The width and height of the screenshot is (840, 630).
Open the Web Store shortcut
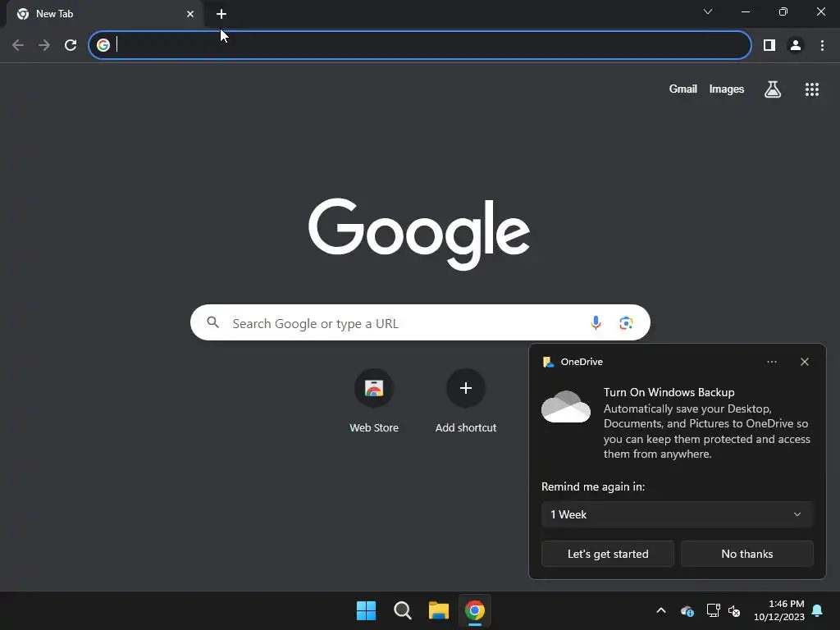click(374, 400)
